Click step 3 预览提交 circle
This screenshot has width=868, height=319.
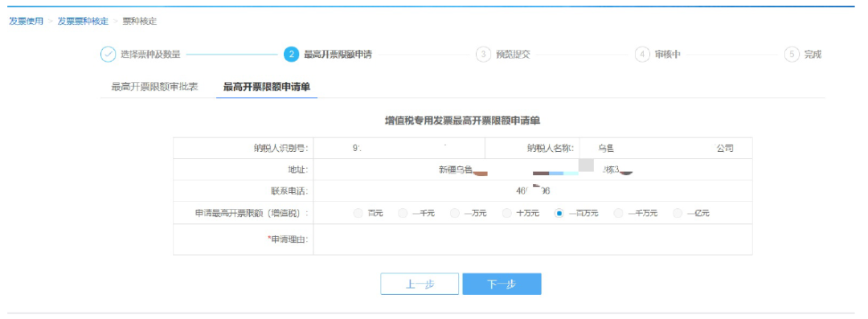pos(483,55)
